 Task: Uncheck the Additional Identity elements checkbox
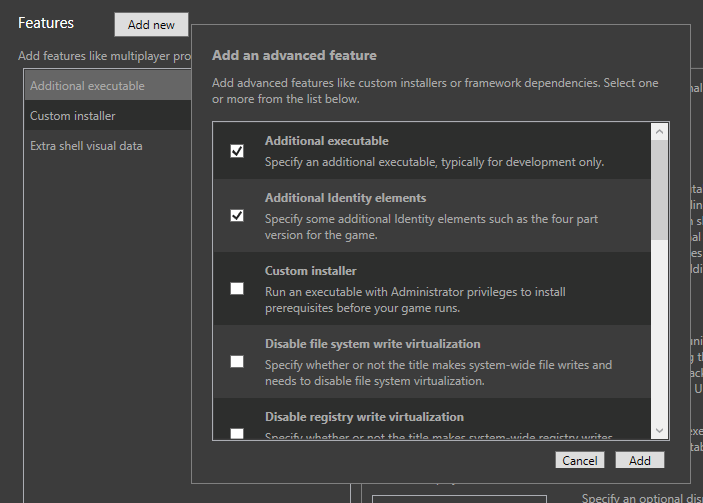237,216
